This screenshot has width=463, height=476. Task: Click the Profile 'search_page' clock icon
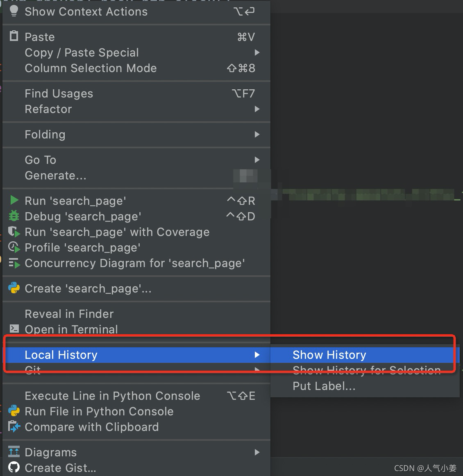14,247
